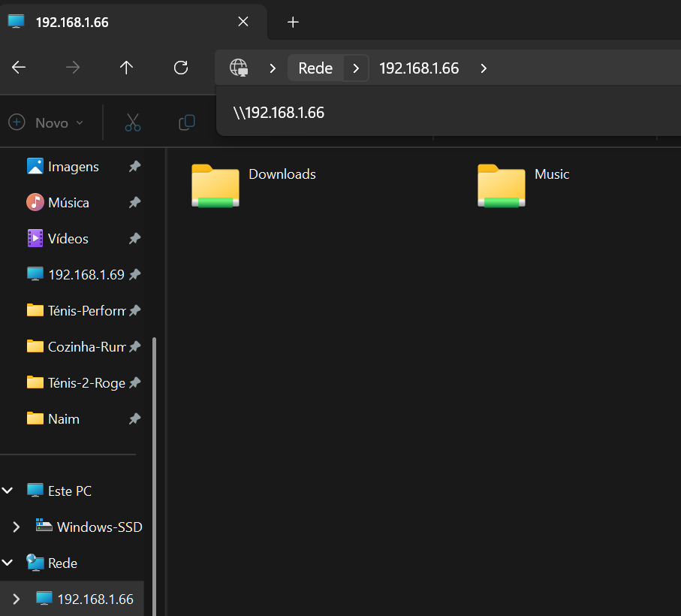Toggle the pin beside Naim folder
681x616 pixels.
pyautogui.click(x=134, y=419)
